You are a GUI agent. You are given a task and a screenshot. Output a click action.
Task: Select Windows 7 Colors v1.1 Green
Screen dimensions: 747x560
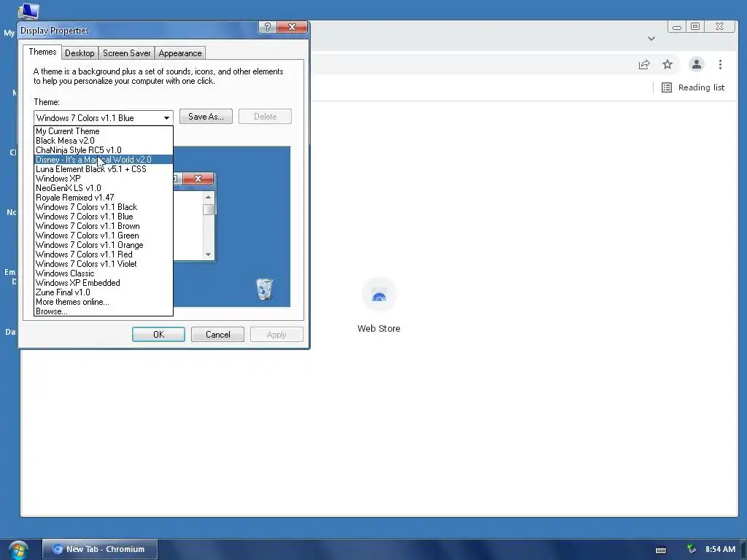(104, 236)
